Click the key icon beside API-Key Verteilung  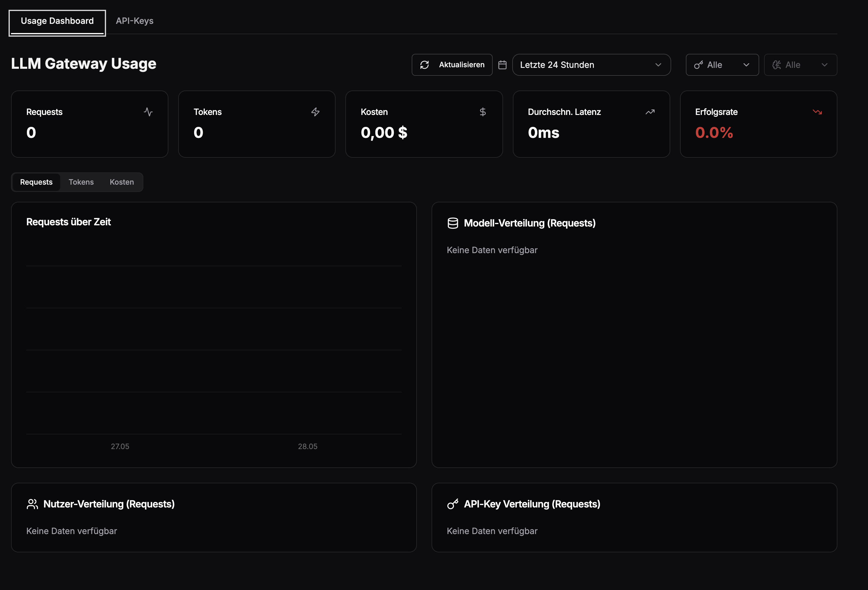[453, 504]
